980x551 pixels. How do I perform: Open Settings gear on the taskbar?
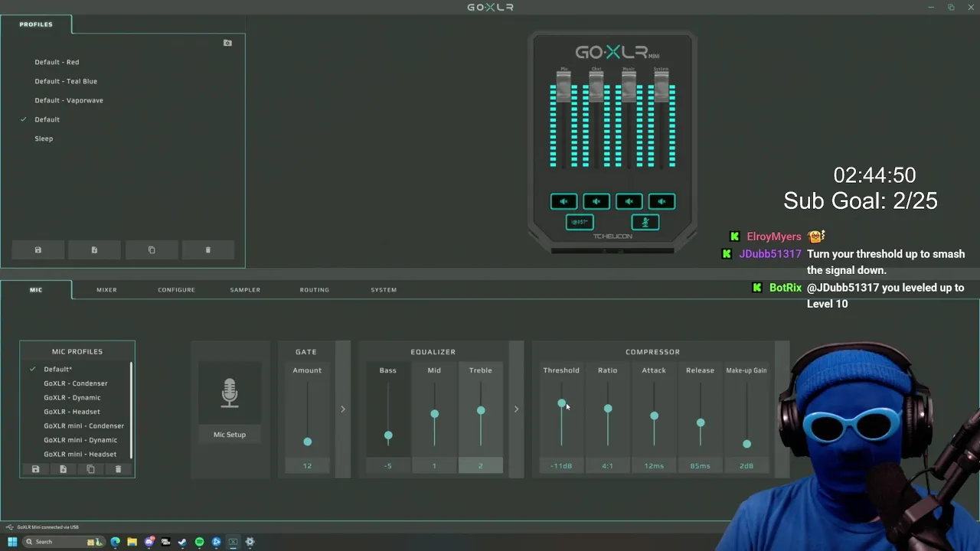click(x=250, y=542)
